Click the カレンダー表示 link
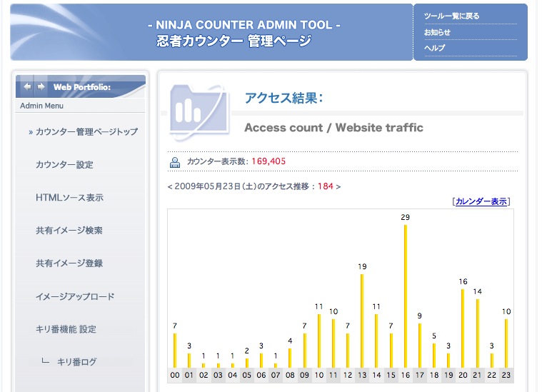The width and height of the screenshot is (542, 392). point(481,201)
